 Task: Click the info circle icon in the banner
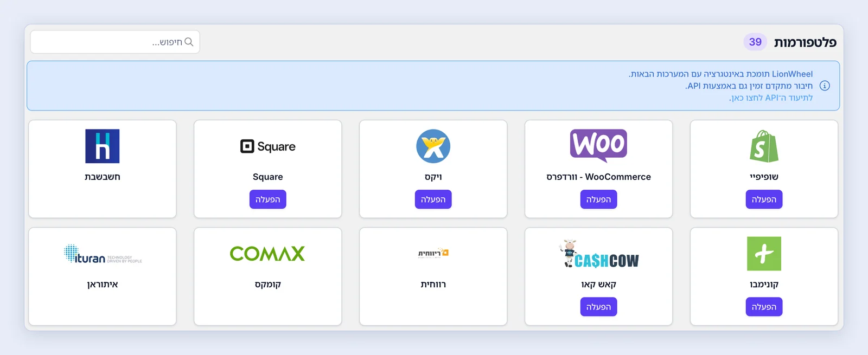pos(825,86)
